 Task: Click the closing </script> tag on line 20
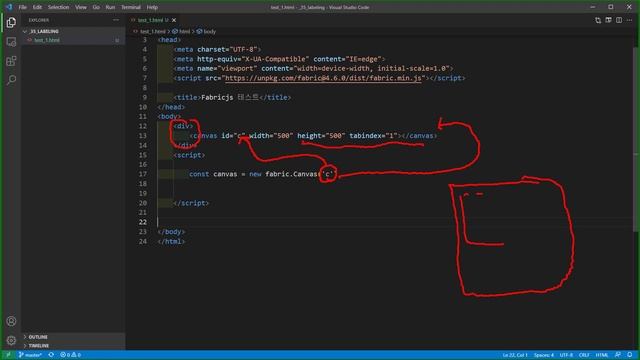191,203
